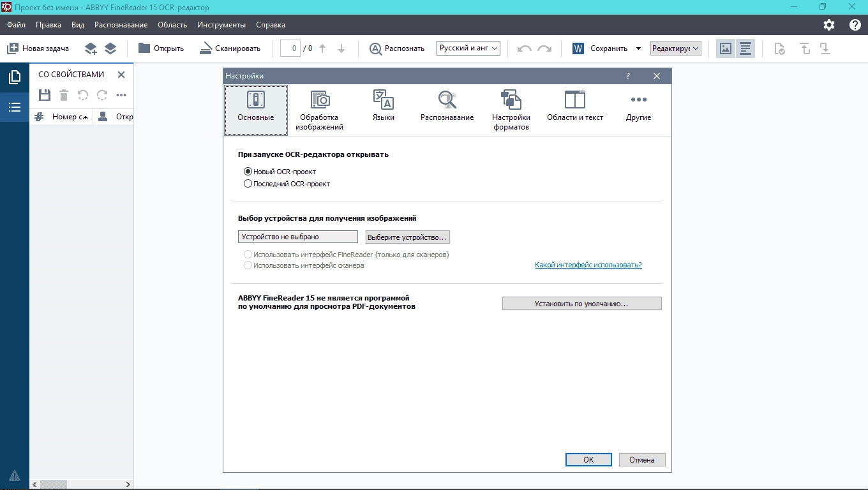Show pages panel icon in left sidebar

coord(15,78)
